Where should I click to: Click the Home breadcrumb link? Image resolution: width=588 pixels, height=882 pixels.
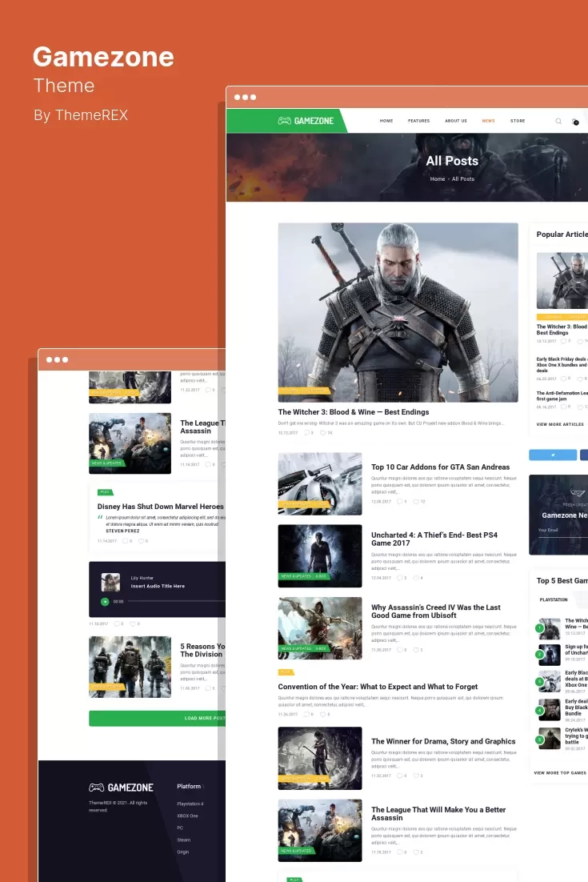tap(438, 178)
